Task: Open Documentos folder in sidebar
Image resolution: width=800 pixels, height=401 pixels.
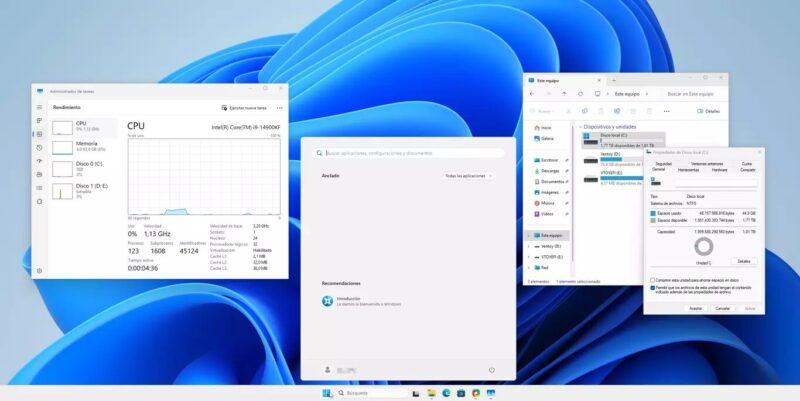Action: (x=551, y=182)
